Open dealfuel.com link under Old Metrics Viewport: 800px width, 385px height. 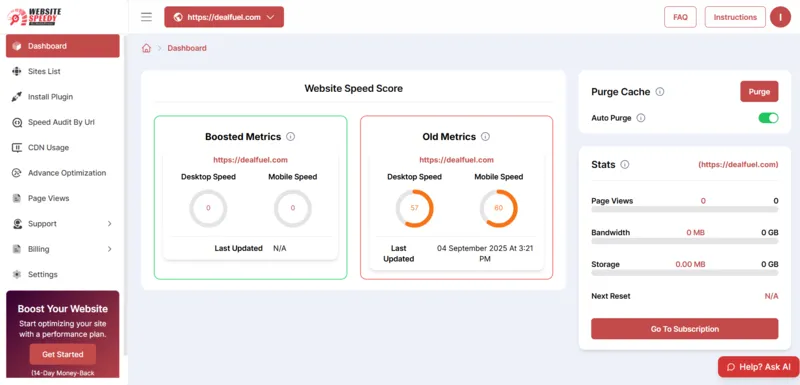[457, 160]
